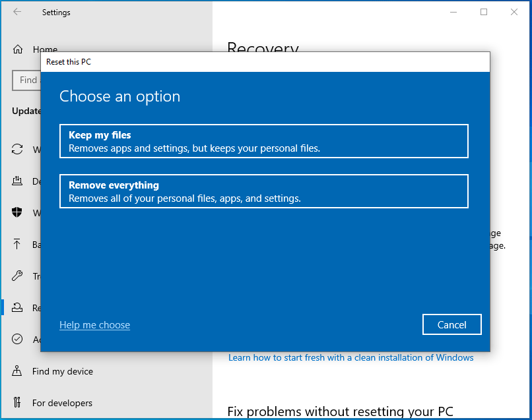532x420 pixels.
Task: Maximize the Settings window
Action: (484, 13)
